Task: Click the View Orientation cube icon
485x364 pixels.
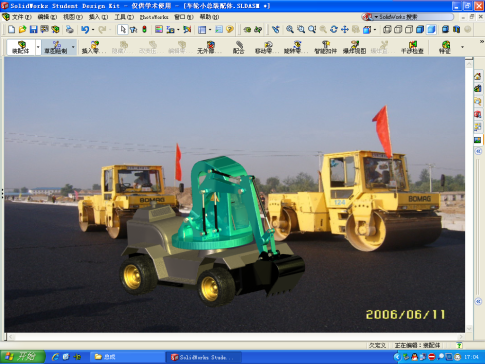Action: [367, 30]
